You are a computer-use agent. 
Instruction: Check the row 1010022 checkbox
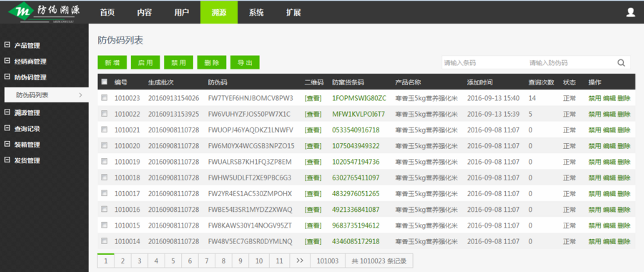pos(104,113)
